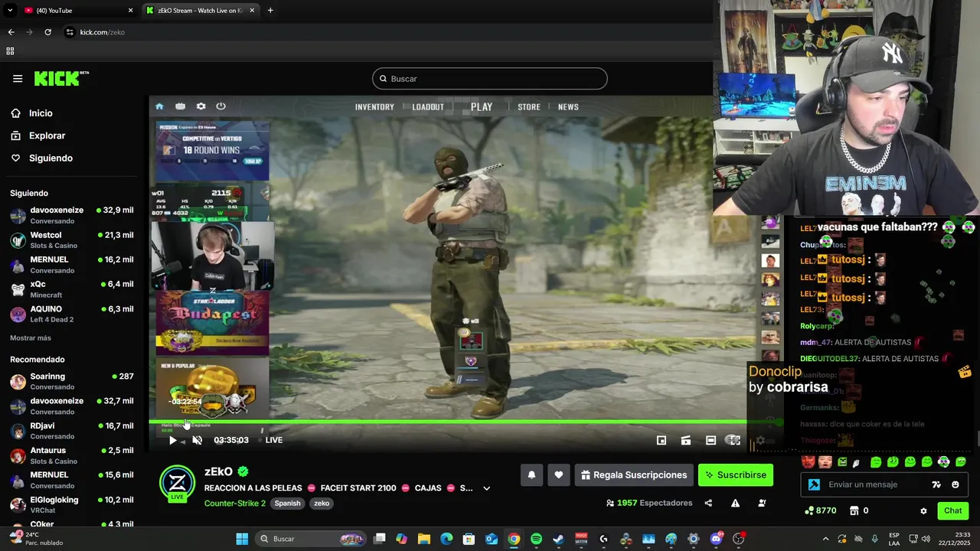980x551 pixels.
Task: Open ElGlogloking recommended channel
Action: point(72,504)
